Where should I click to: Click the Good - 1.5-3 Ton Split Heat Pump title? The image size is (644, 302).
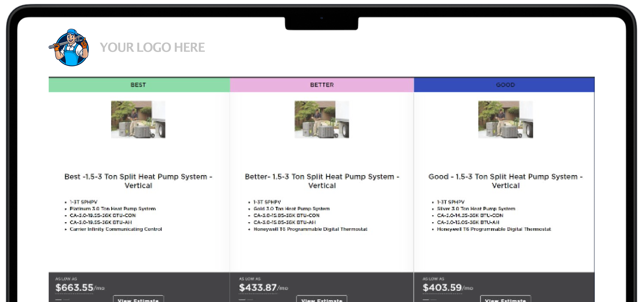coord(506,181)
